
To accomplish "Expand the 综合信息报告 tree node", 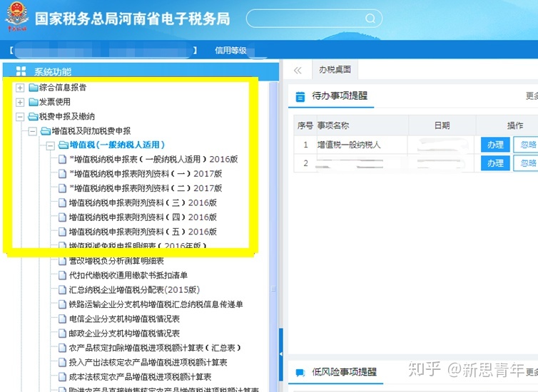I will (20, 88).
